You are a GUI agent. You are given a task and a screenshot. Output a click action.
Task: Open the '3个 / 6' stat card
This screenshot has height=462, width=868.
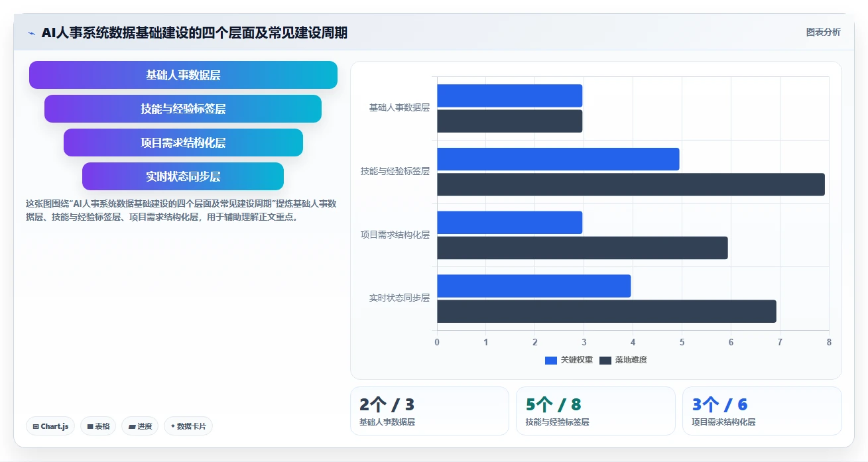click(x=762, y=411)
